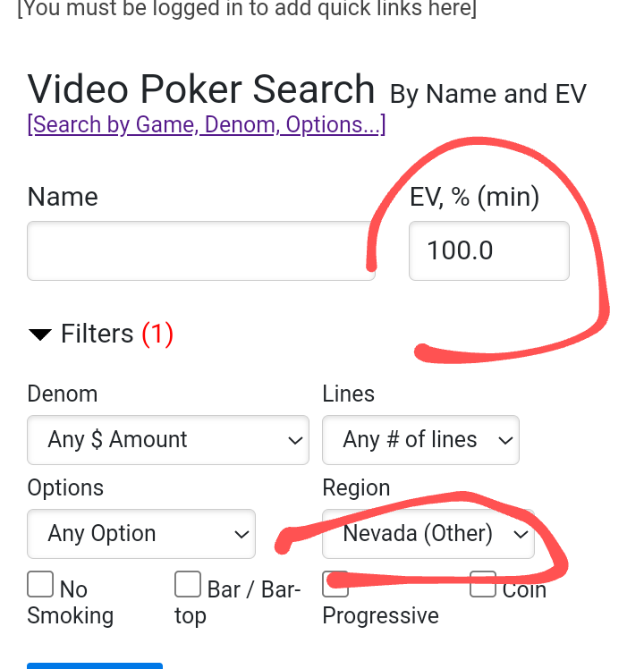The width and height of the screenshot is (644, 669).
Task: Collapse the Filters disclosure triangle
Action: [x=40, y=335]
